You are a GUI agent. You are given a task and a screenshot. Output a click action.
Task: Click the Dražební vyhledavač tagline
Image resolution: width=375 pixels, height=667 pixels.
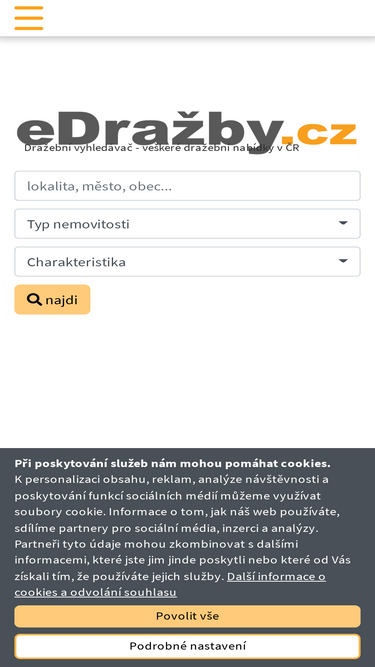(x=162, y=148)
